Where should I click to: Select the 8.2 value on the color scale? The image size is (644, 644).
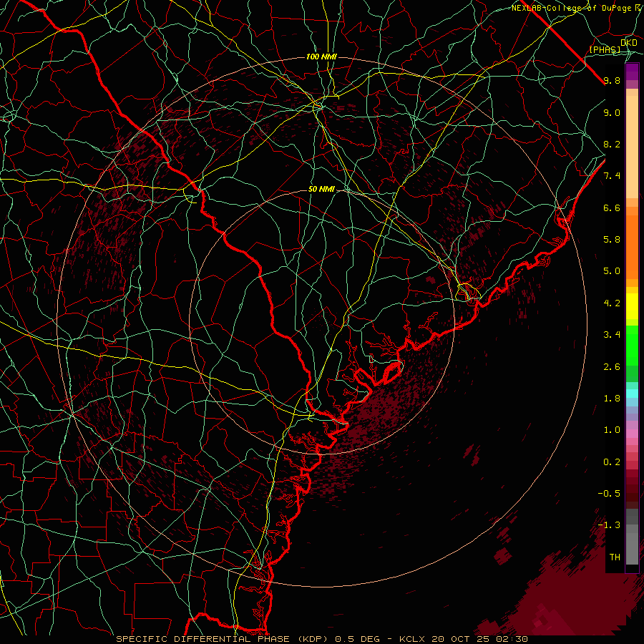coord(612,144)
